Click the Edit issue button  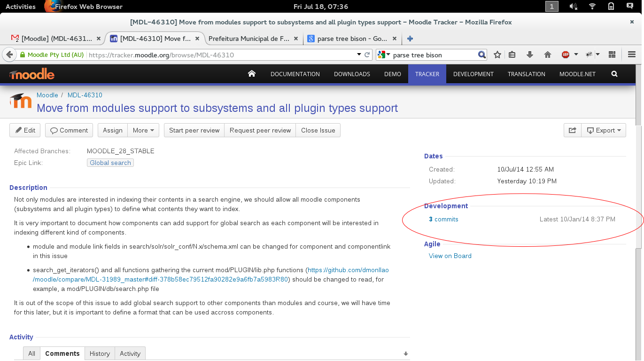click(25, 130)
